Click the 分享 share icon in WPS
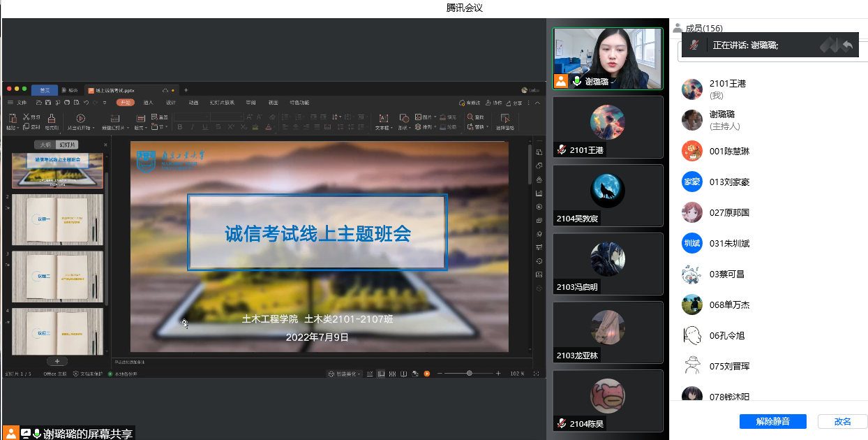 (509, 103)
